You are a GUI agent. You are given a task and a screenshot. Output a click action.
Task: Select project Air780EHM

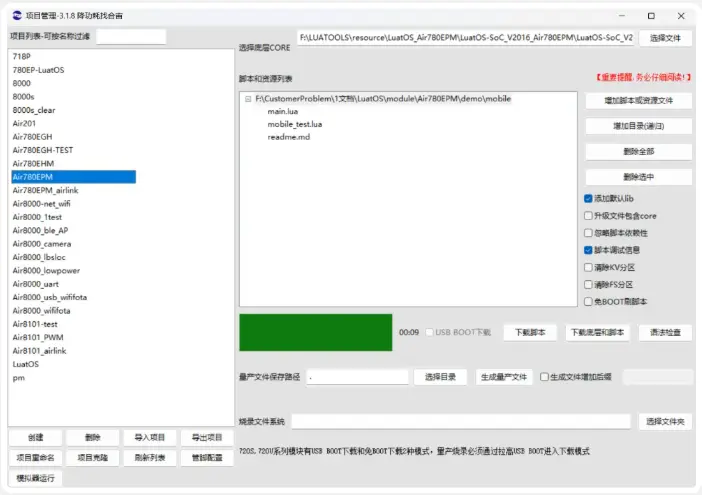click(33, 164)
